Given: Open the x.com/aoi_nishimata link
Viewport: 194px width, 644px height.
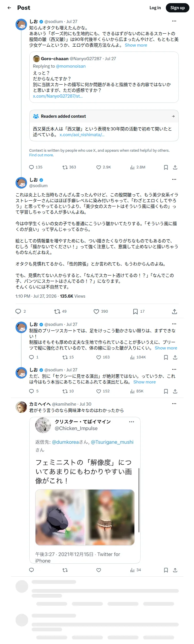Looking at the screenshot, I should point(82,135).
